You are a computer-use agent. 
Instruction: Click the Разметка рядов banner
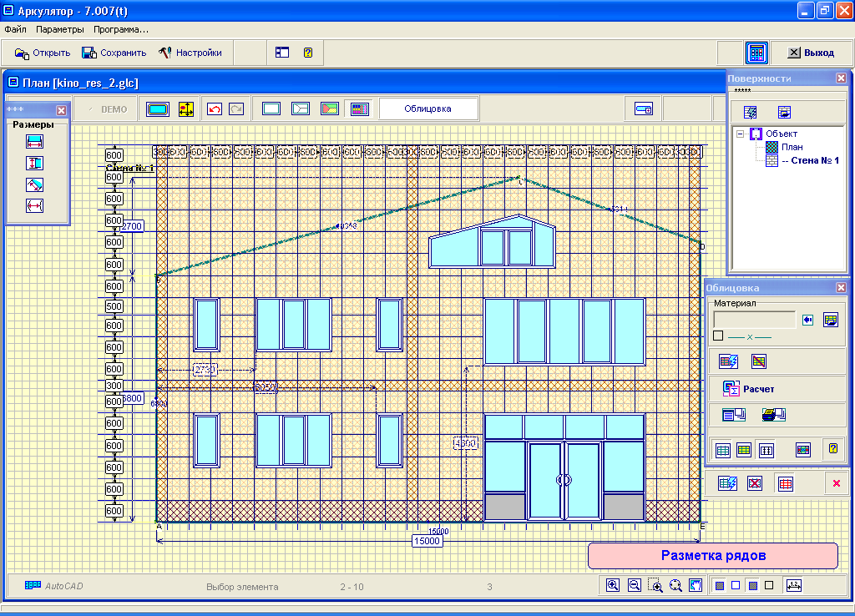pos(713,556)
